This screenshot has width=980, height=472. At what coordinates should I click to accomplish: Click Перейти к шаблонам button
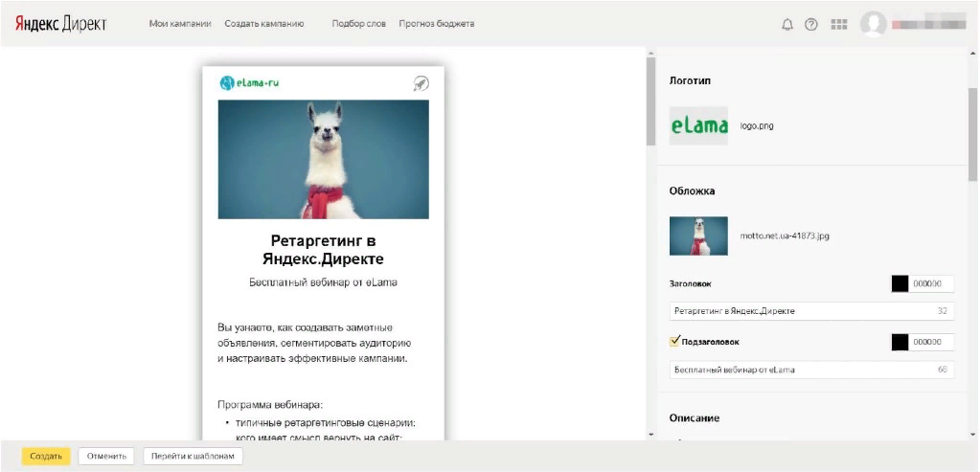(x=193, y=456)
